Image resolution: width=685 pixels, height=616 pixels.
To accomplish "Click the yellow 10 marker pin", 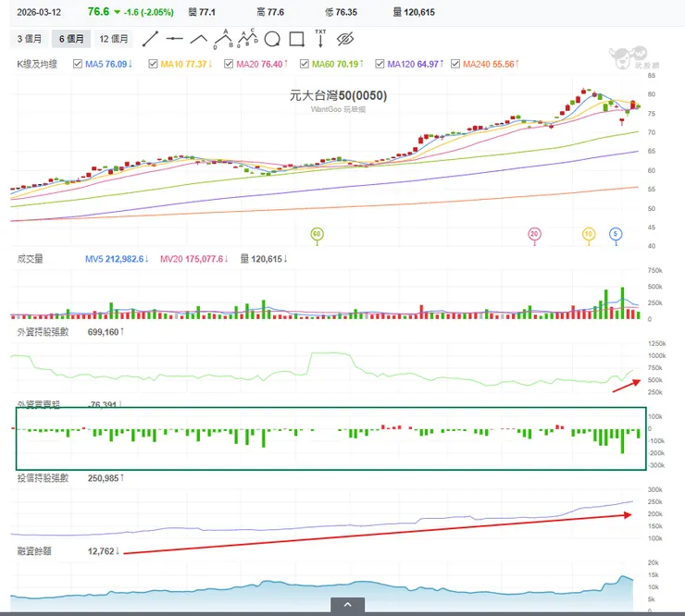I will [589, 234].
